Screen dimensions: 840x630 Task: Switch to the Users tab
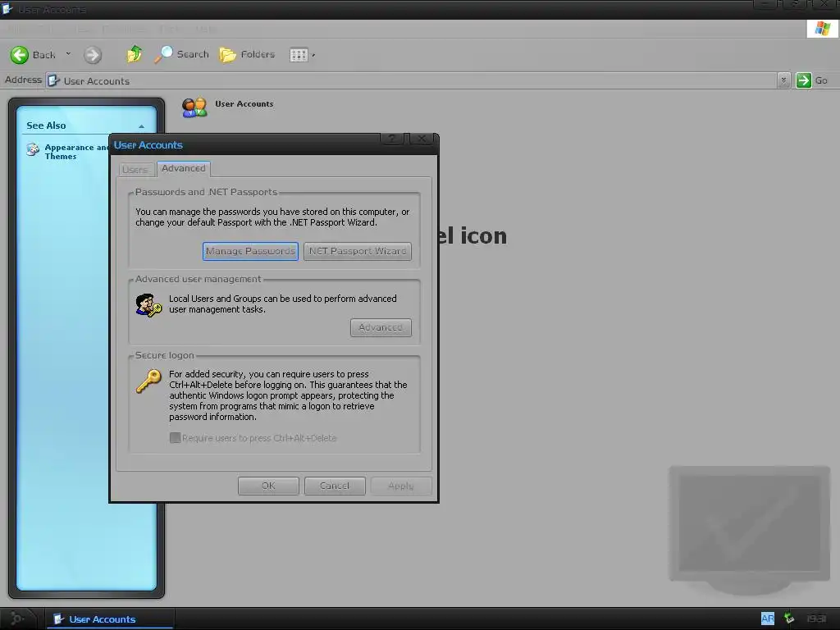click(x=135, y=169)
